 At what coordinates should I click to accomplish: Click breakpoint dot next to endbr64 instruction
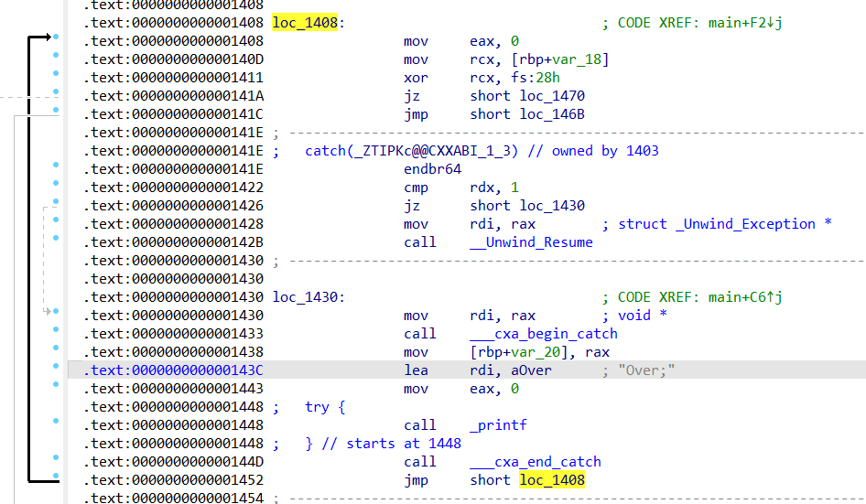point(56,166)
